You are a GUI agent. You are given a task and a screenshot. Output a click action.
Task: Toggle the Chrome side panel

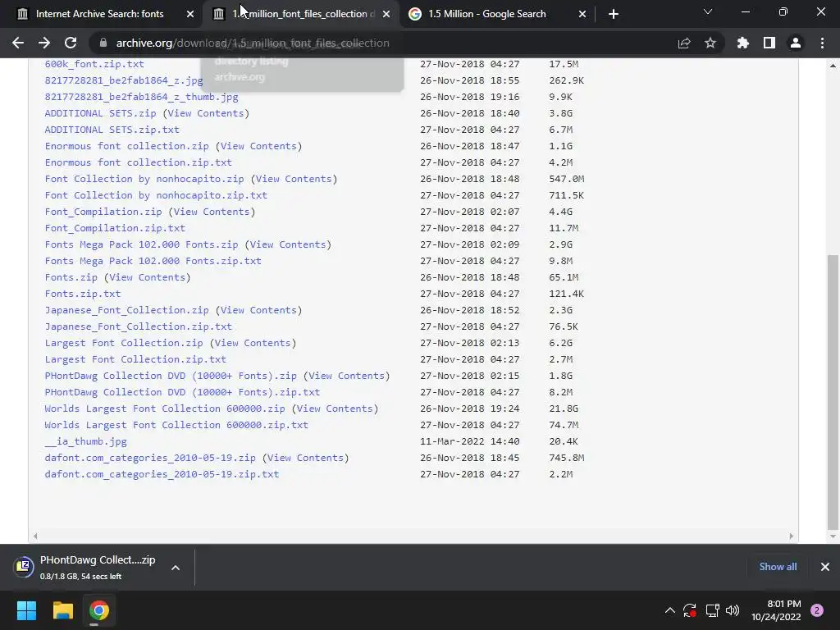coord(769,43)
